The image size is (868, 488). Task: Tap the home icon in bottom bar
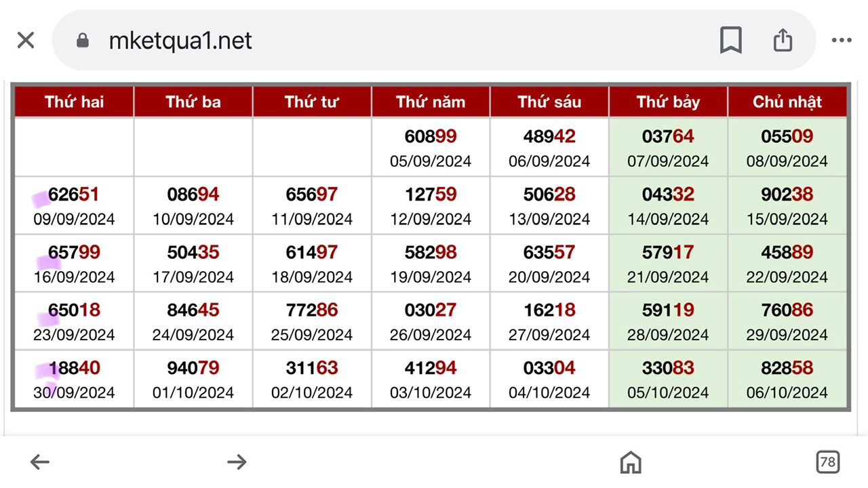(x=631, y=462)
